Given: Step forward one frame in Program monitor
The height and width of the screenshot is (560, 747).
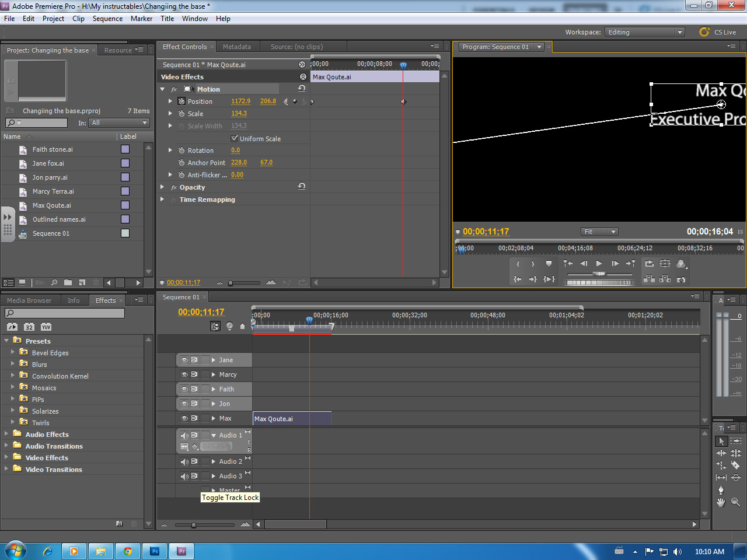Looking at the screenshot, I should pos(615,264).
